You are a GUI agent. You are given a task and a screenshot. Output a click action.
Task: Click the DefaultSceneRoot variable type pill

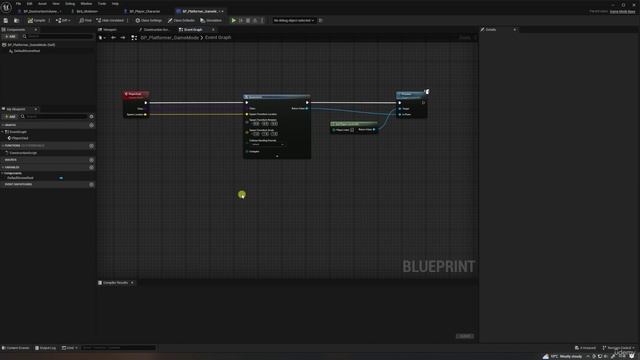point(61,178)
